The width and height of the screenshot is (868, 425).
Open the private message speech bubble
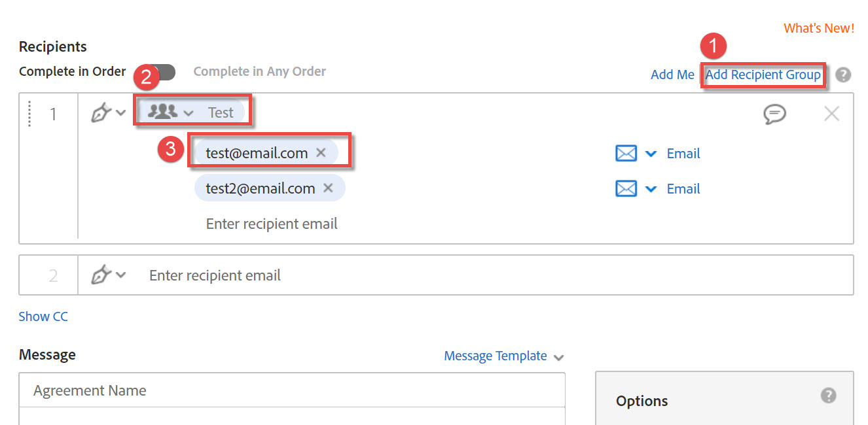point(774,114)
